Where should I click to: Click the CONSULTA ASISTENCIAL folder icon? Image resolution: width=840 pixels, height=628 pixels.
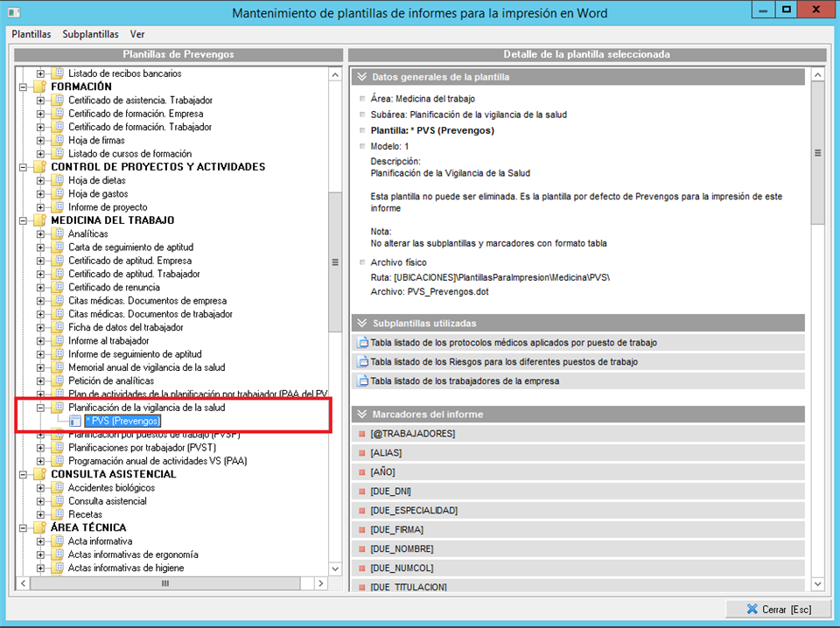point(40,474)
